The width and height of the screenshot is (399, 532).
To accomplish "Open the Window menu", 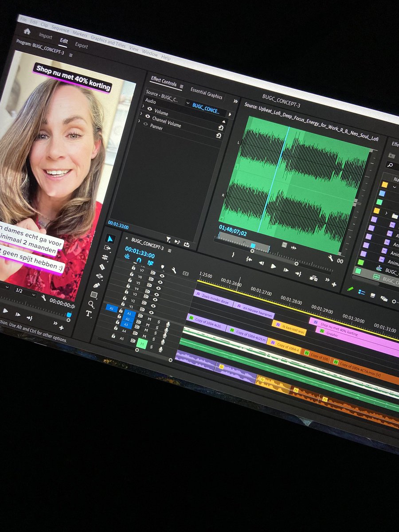I will click(x=150, y=53).
